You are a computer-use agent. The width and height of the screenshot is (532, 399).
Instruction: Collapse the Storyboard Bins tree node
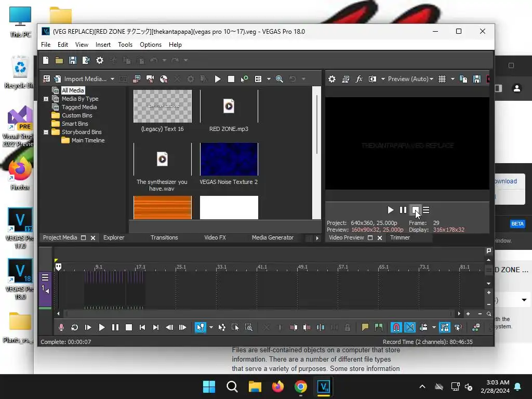tap(46, 132)
